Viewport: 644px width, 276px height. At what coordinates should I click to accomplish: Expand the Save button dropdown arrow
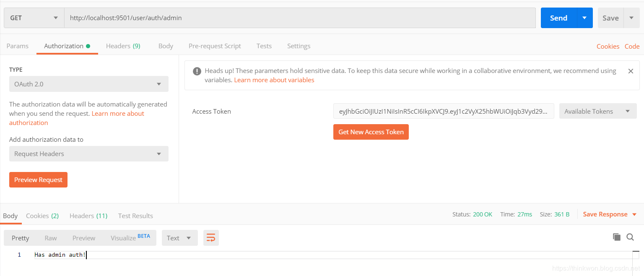[x=631, y=18]
